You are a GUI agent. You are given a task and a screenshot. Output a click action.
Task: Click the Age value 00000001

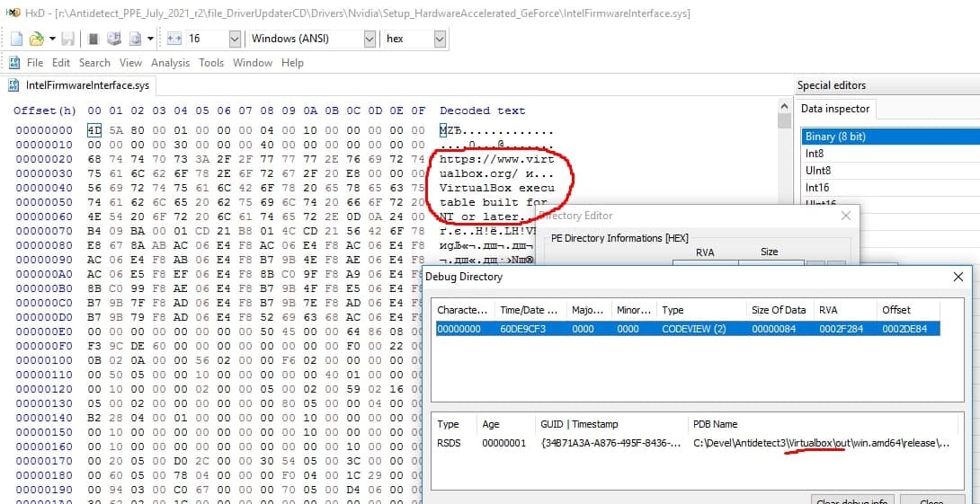[503, 444]
